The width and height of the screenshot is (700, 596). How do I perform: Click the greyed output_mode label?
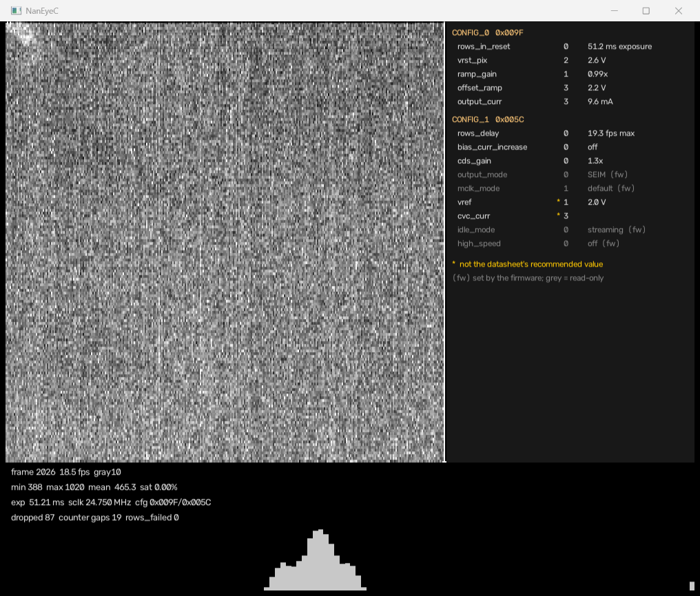[482, 175]
